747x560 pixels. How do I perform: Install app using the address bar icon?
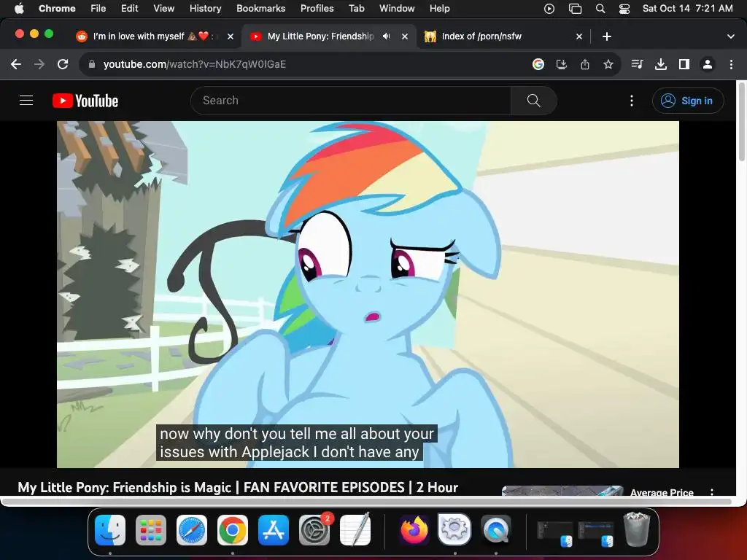[x=562, y=64]
